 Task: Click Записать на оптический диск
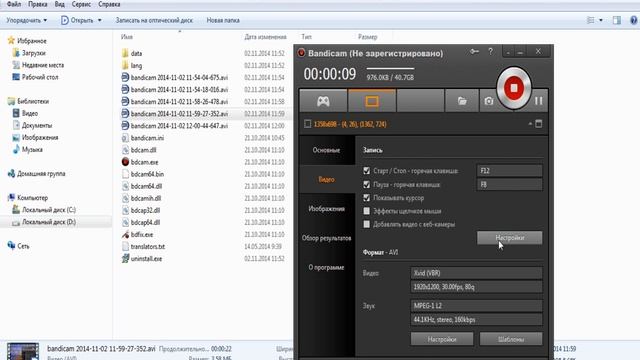(x=154, y=20)
